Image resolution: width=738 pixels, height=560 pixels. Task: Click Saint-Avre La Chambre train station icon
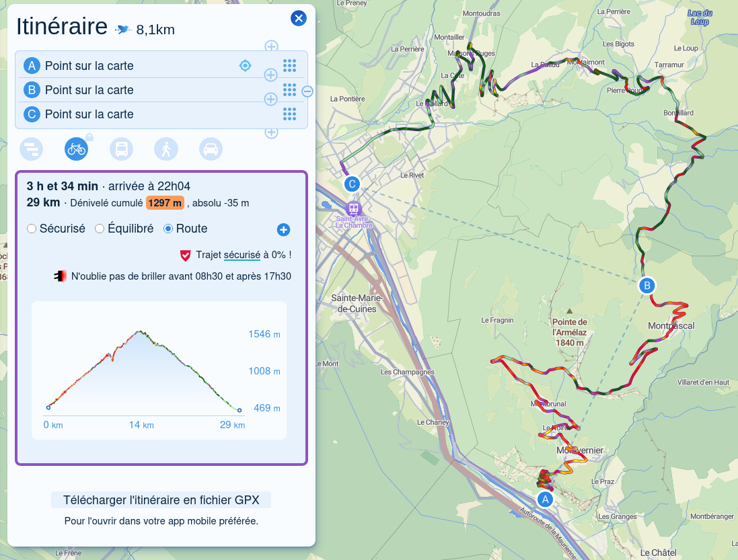coord(354,208)
